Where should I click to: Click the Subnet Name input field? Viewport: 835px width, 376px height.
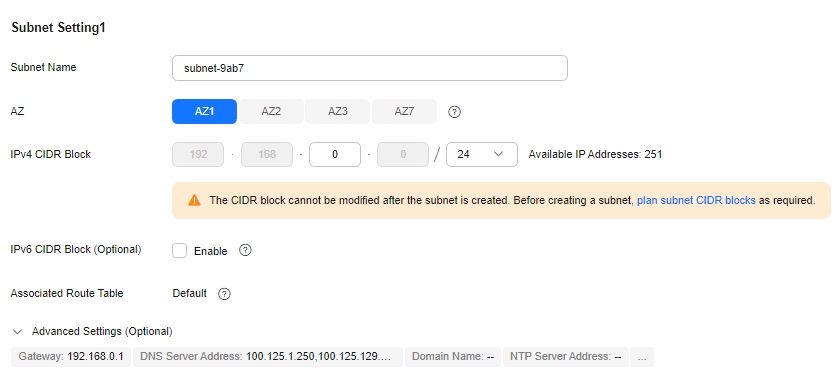(370, 68)
